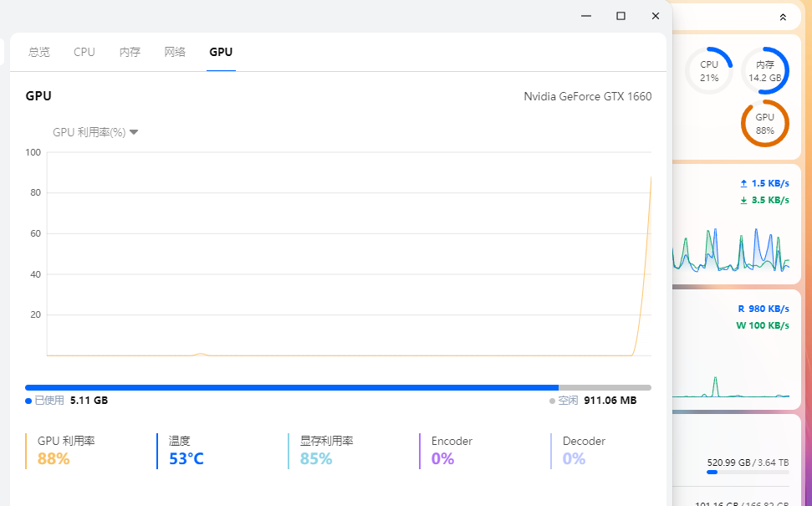The image size is (812, 506).
Task: Switch to the CPU tab
Action: pyautogui.click(x=84, y=52)
